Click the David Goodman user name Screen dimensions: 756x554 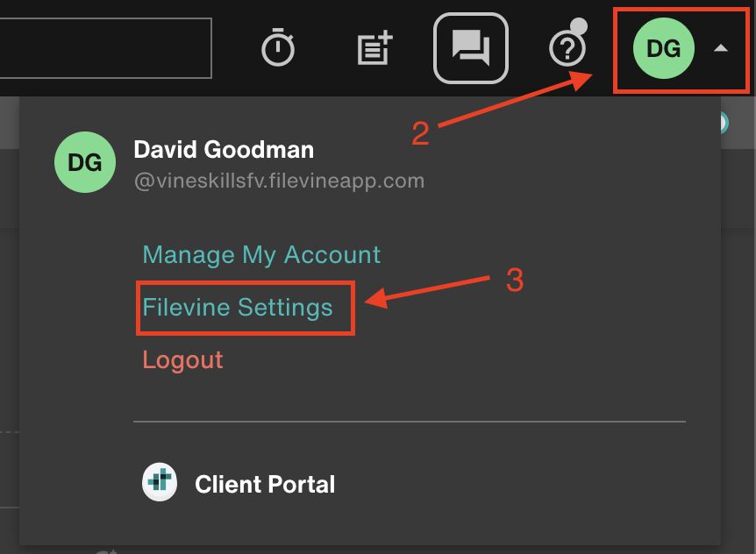click(x=224, y=150)
